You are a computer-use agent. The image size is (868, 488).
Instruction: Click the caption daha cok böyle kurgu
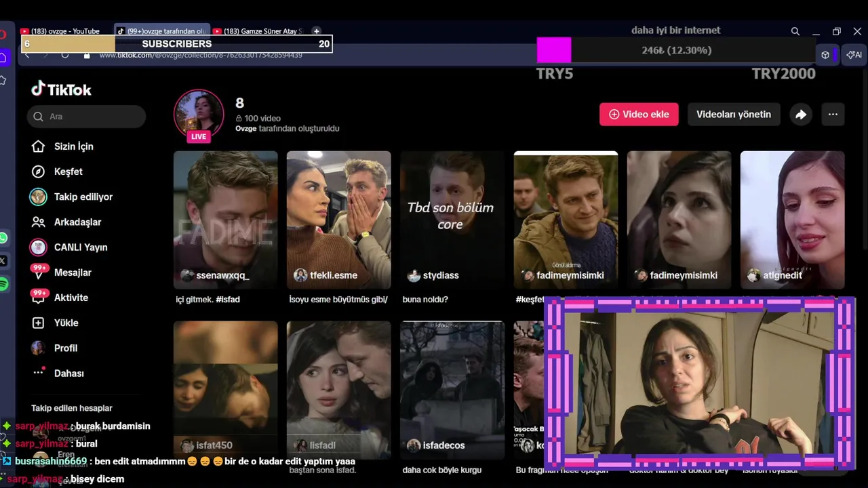(x=441, y=470)
